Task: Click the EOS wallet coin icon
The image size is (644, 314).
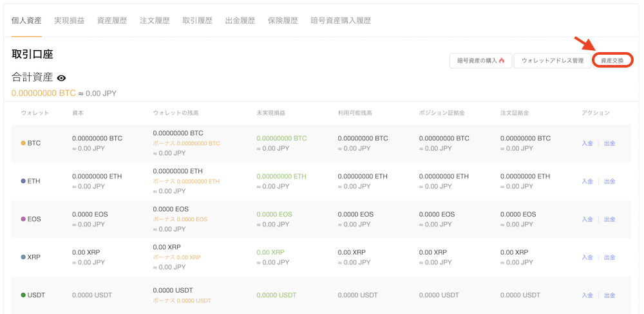Action: pos(24,219)
